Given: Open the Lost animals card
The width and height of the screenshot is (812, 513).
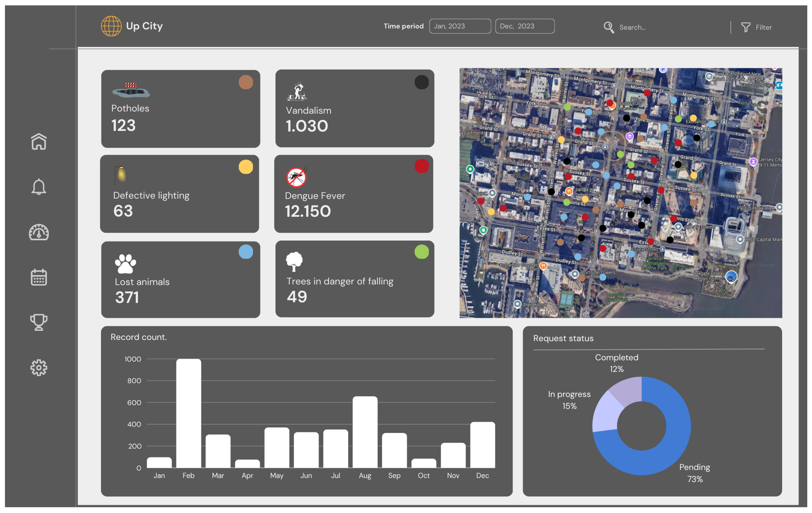Looking at the screenshot, I should pyautogui.click(x=181, y=280).
